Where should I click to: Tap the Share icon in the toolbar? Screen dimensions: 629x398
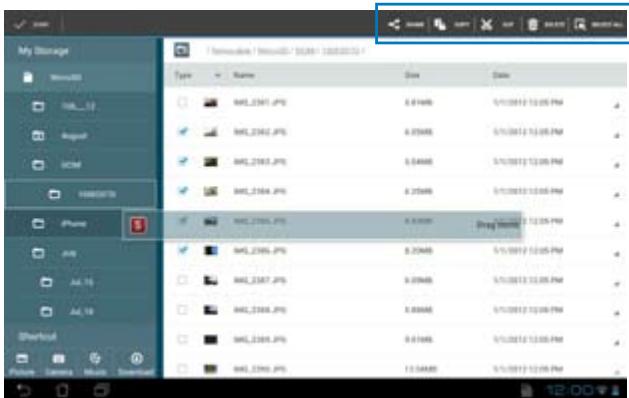[x=394, y=24]
